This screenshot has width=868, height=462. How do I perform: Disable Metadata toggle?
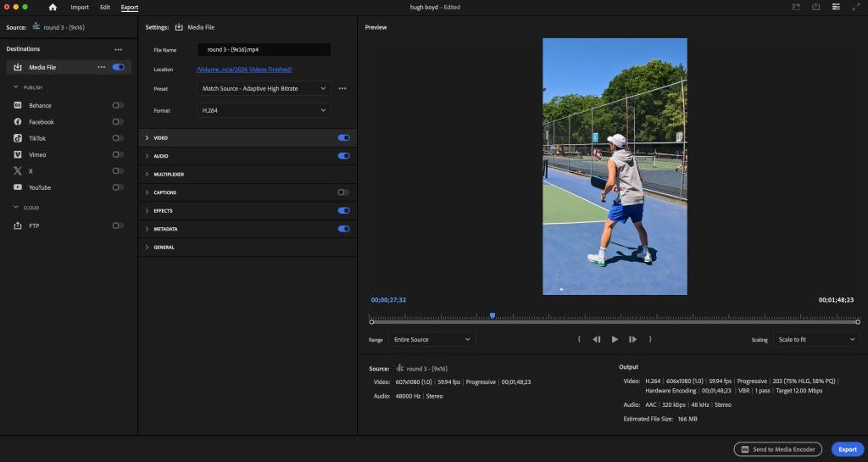pyautogui.click(x=344, y=229)
